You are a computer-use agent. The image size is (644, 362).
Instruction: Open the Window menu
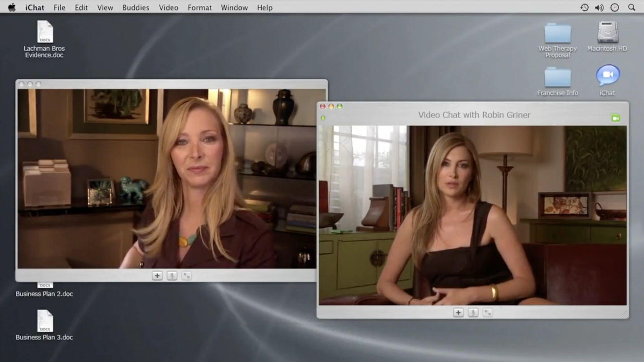(234, 8)
